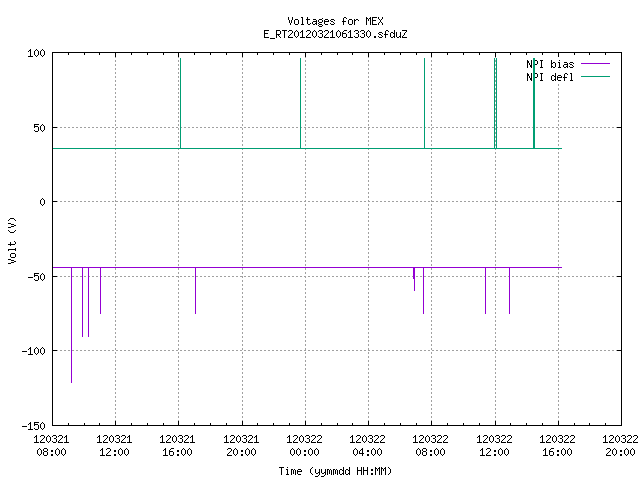640x480 pixels.
Task: Click the purple bias spike just before 120322 12:00
Action: click(x=485, y=291)
